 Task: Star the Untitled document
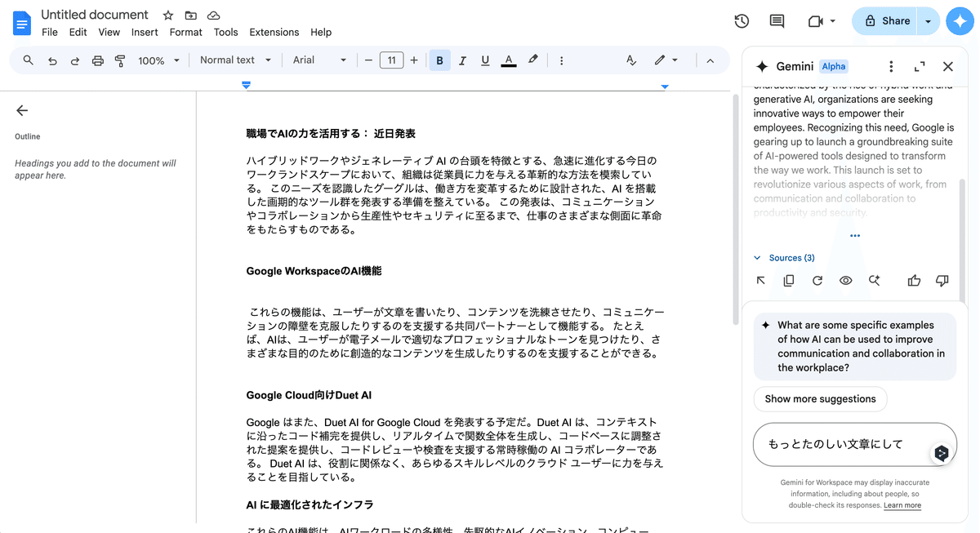[x=168, y=16]
